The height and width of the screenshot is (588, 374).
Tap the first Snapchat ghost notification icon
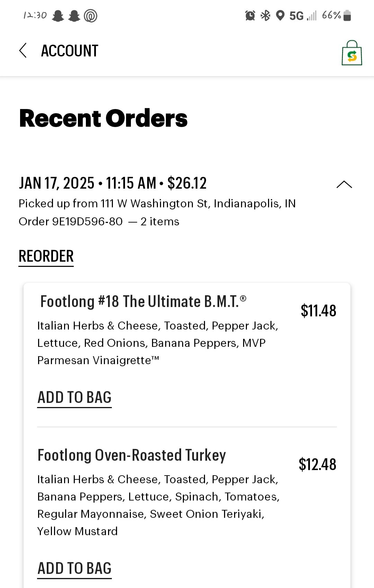tap(58, 16)
